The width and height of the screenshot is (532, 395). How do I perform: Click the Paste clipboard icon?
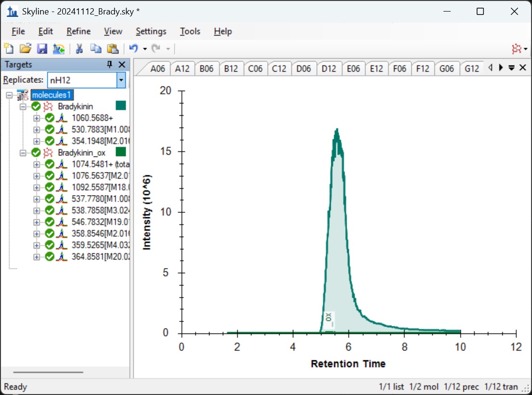coord(113,49)
